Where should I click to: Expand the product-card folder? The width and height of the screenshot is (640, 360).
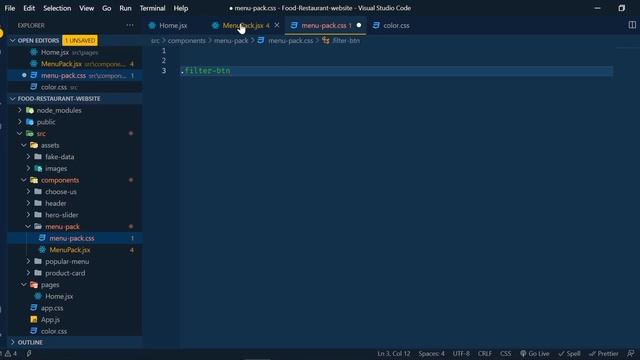(28, 273)
